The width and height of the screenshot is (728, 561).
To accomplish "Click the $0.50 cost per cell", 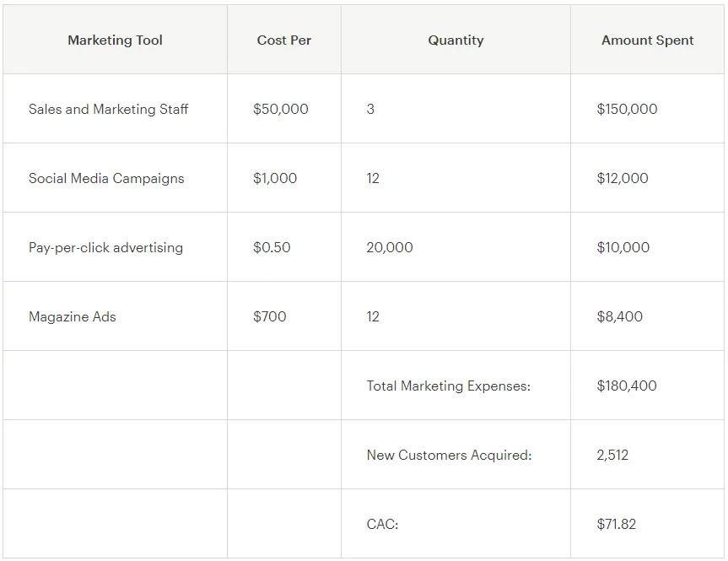I will 272,248.
